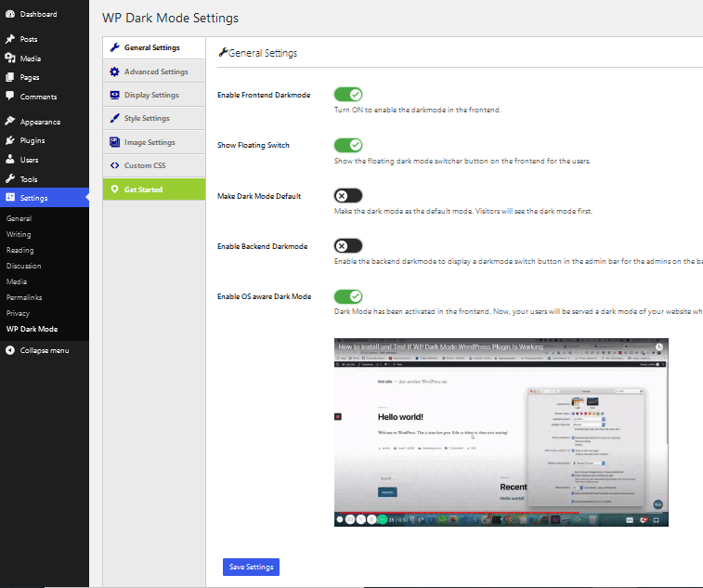Click the code brackets icon beside Custom CSS
703x588 pixels.
click(115, 165)
